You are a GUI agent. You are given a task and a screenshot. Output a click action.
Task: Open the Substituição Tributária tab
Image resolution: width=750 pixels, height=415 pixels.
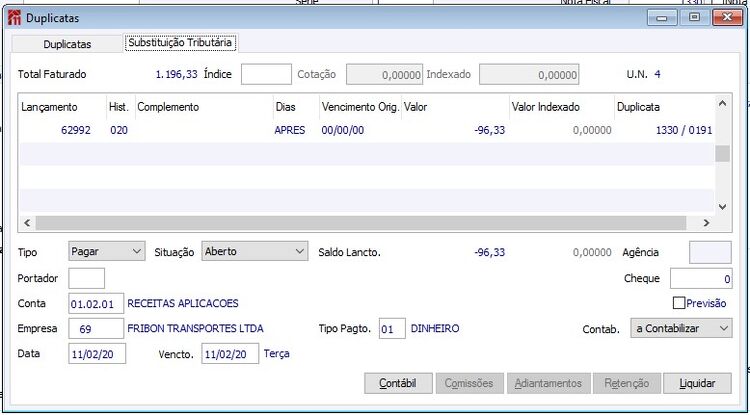coord(180,43)
